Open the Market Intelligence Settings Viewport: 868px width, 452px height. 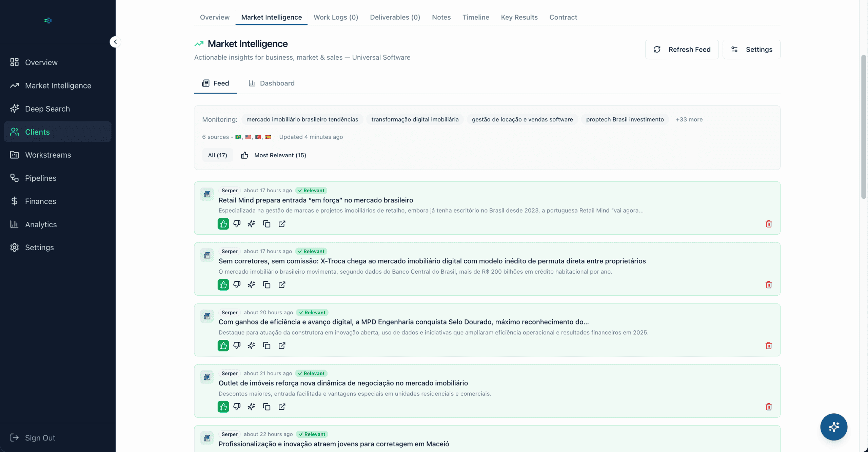click(x=751, y=50)
